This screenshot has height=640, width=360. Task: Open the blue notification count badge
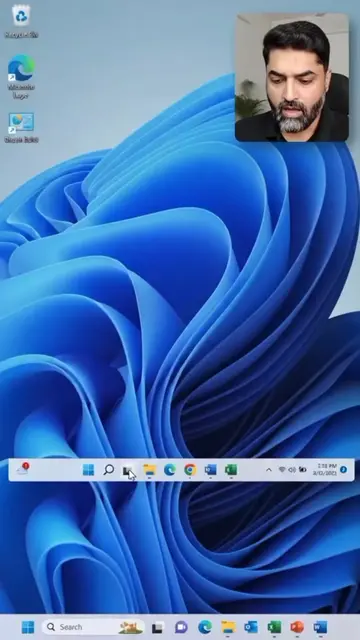(x=343, y=470)
